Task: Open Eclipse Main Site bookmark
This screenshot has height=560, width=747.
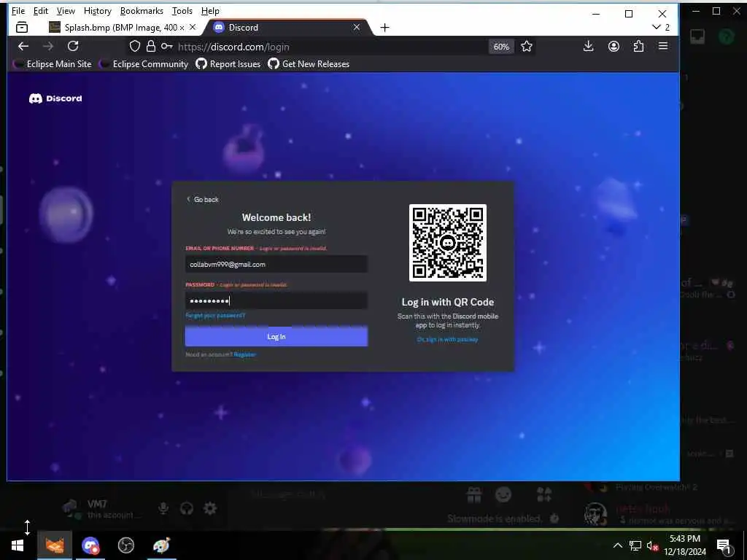Action: point(53,64)
